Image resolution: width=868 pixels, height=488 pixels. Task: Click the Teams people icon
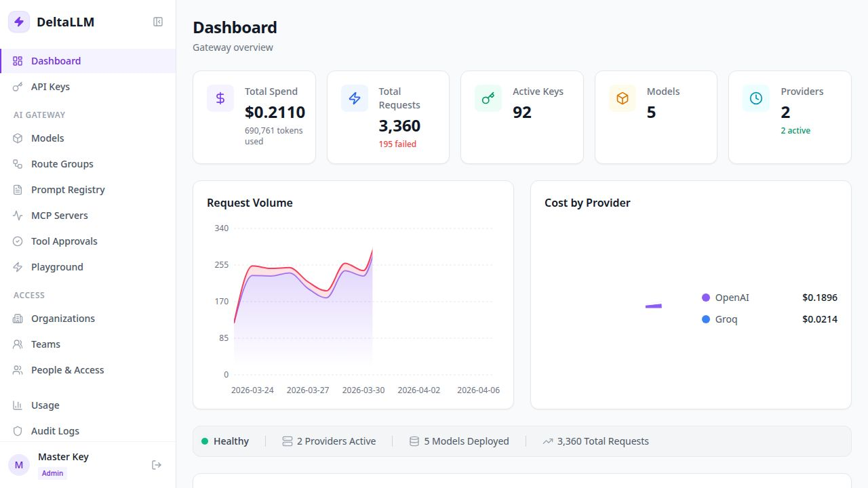click(18, 344)
